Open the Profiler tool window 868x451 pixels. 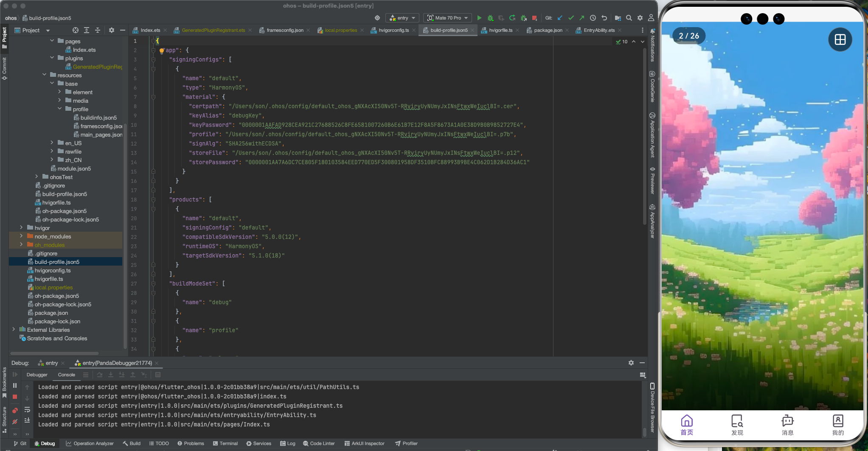(406, 443)
